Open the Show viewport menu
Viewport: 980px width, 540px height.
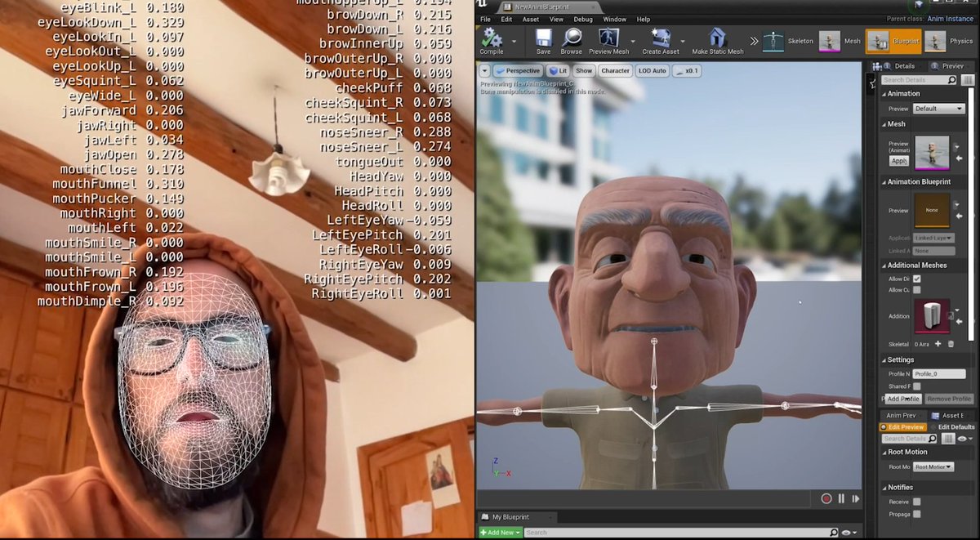click(x=582, y=71)
